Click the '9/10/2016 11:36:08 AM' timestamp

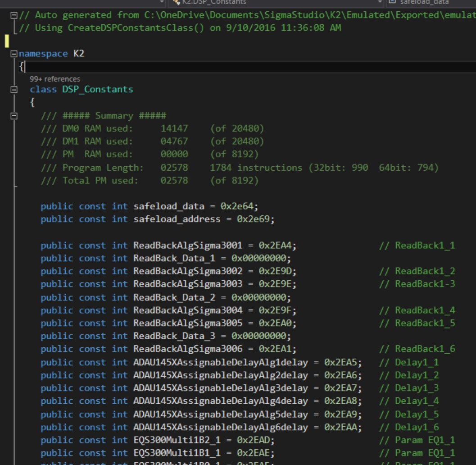point(284,28)
